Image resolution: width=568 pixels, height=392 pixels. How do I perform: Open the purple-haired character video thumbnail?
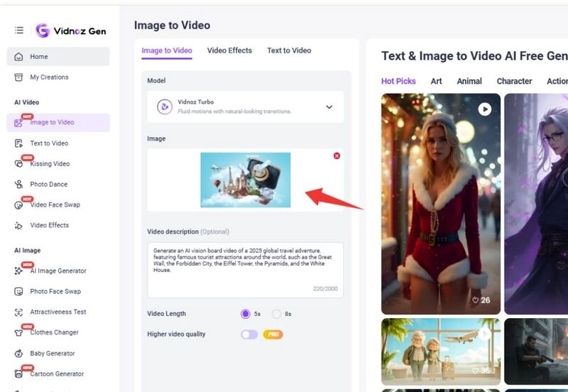point(536,204)
